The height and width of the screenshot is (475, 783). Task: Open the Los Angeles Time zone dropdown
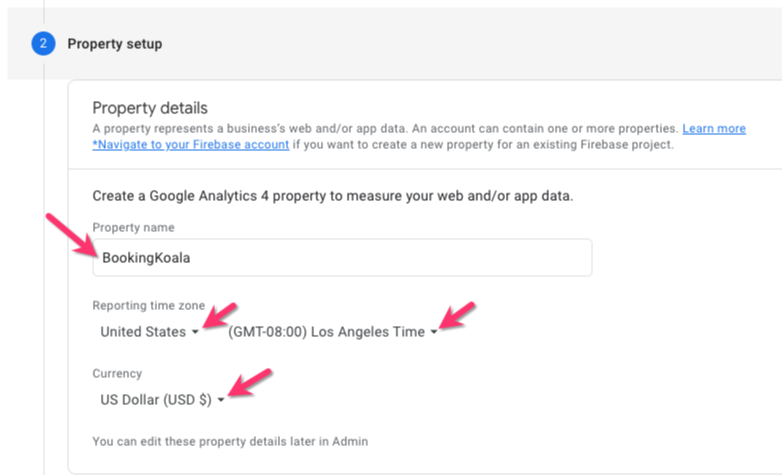coord(333,332)
